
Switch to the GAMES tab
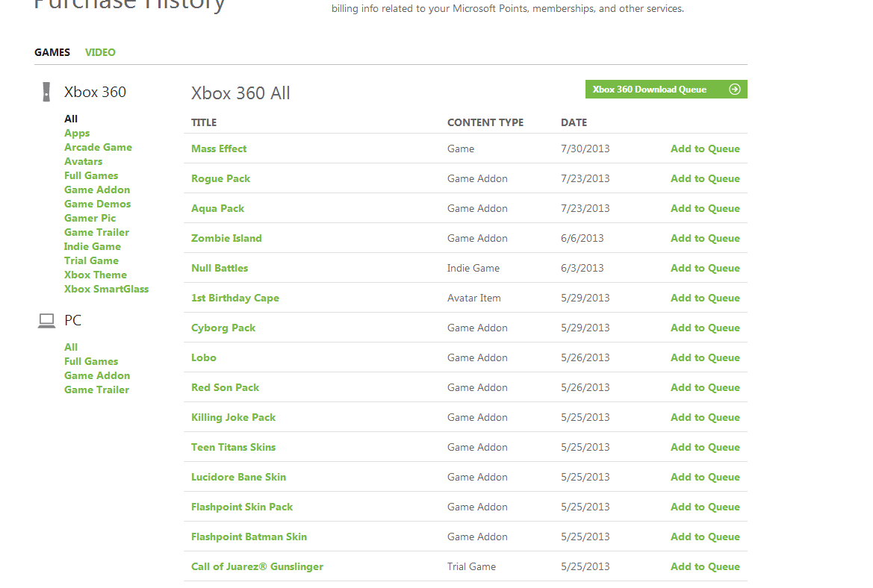tap(52, 52)
